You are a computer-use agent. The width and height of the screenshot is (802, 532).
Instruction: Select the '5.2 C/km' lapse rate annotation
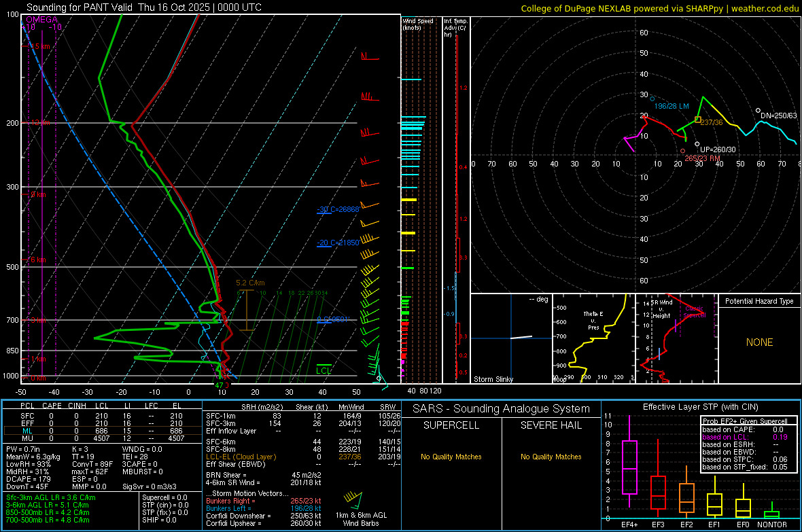[x=250, y=283]
